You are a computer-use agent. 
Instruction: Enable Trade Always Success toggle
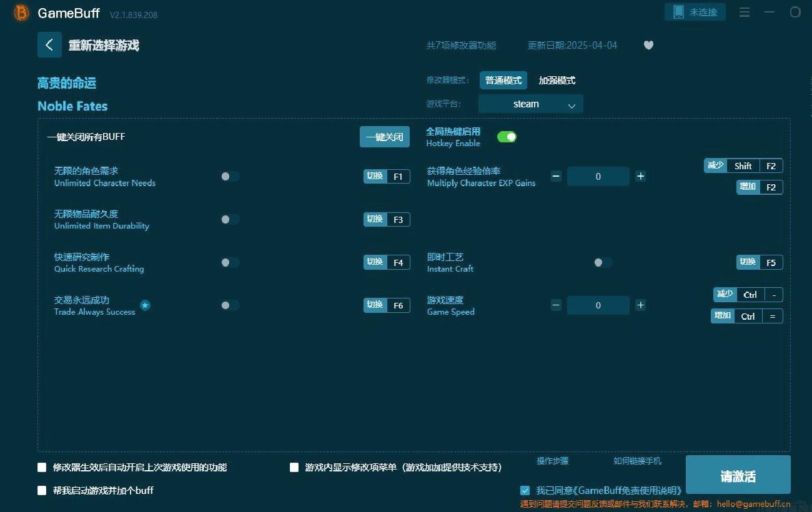pyautogui.click(x=230, y=305)
